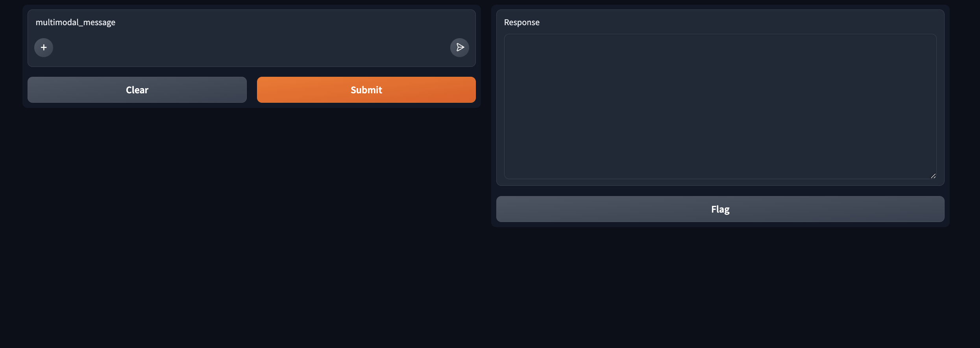The width and height of the screenshot is (980, 348).
Task: Click the resize handle of Response box
Action: [x=933, y=176]
